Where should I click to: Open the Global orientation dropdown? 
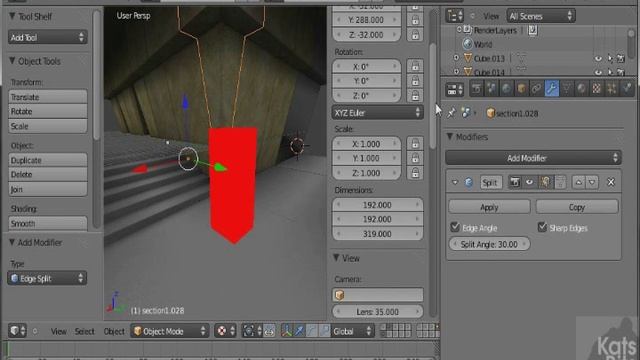click(353, 331)
